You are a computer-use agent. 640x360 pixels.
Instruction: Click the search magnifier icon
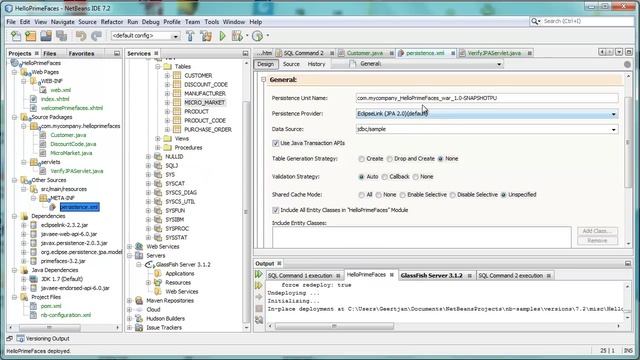(534, 21)
